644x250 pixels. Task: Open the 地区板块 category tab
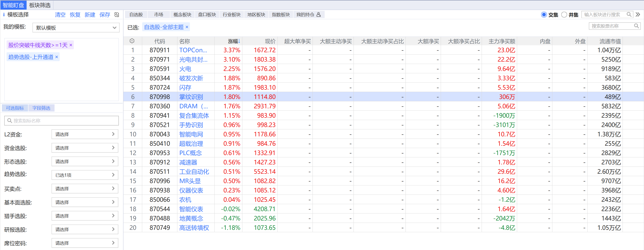(x=256, y=15)
